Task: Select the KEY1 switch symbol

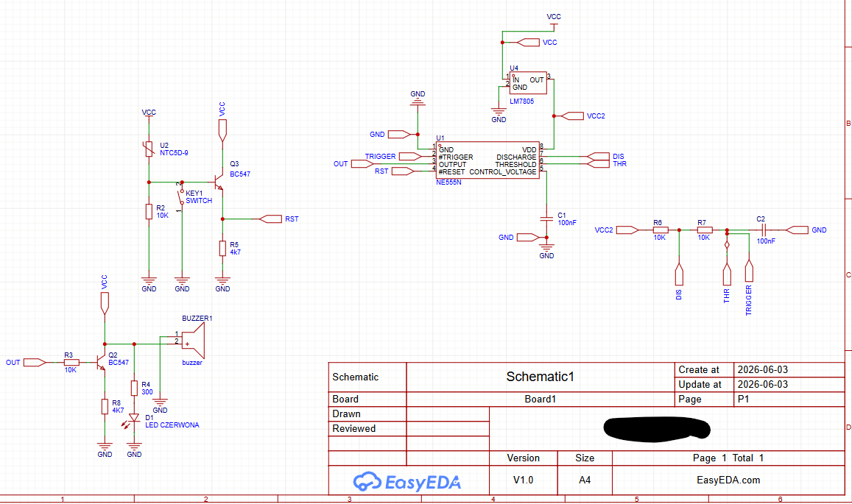Action: point(182,196)
